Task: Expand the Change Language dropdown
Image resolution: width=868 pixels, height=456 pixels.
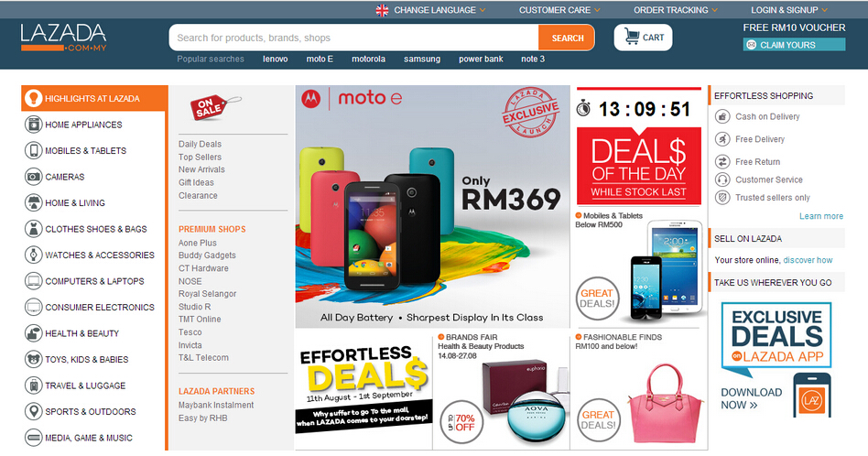Action: coord(431,10)
